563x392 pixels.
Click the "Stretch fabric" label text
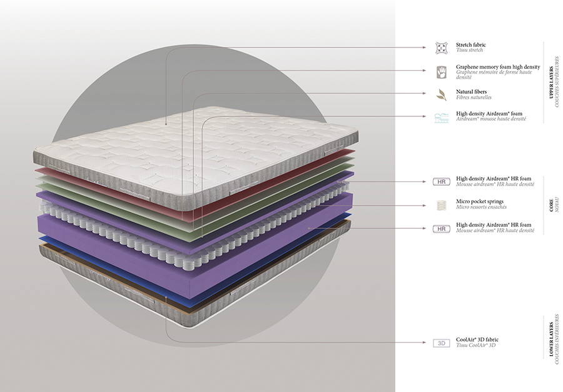point(471,45)
